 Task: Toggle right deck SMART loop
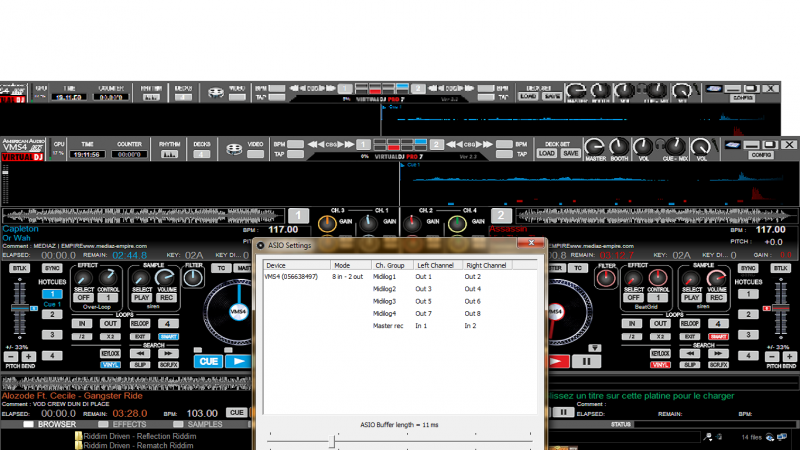718,337
